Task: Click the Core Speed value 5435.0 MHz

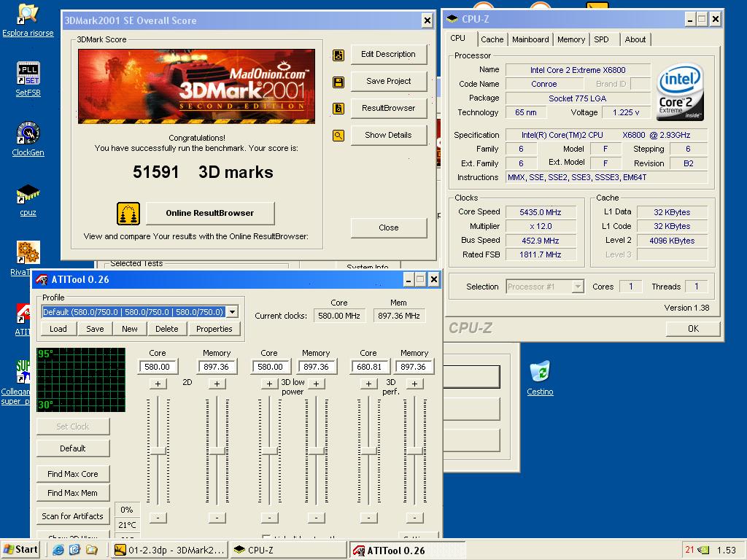Action: (541, 212)
